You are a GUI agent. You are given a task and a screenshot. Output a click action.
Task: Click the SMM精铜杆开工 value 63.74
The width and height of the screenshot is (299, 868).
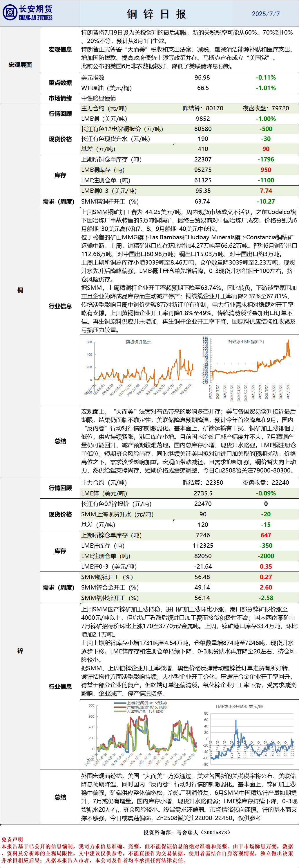point(202,202)
